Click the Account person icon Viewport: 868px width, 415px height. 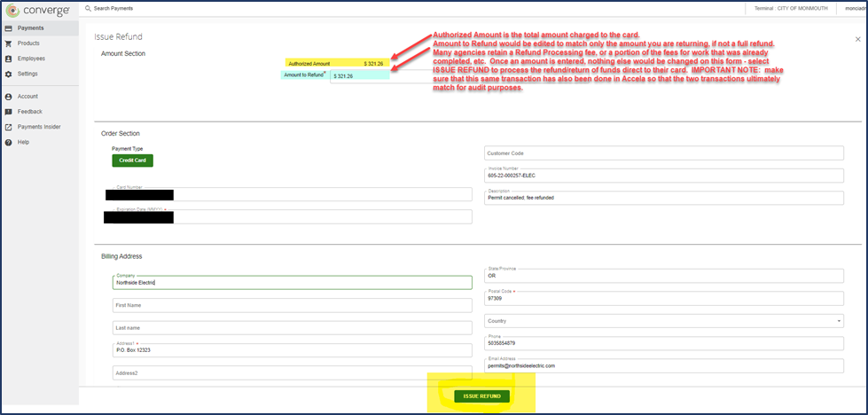point(8,96)
